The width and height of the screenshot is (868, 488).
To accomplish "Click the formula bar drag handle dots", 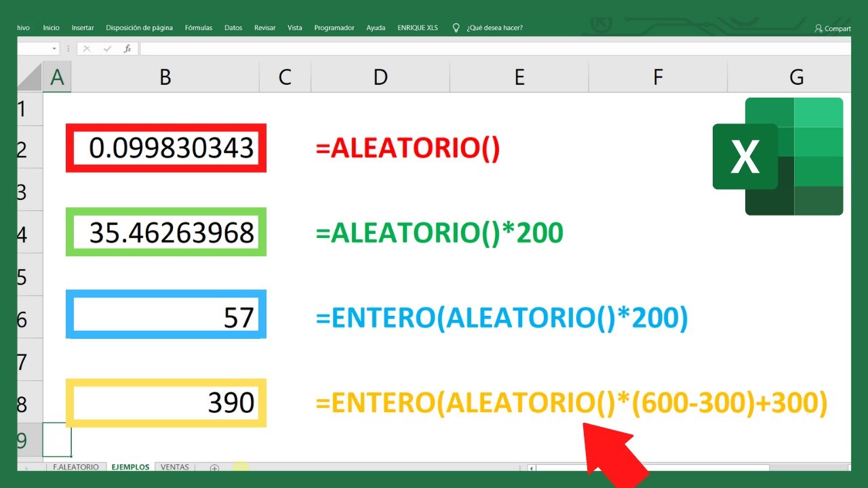I will (68, 49).
